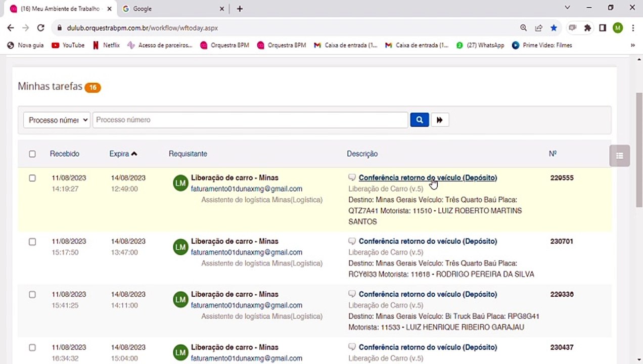
Task: Switch to the Meu Ambiente de Trabalho tab
Action: [x=60, y=9]
